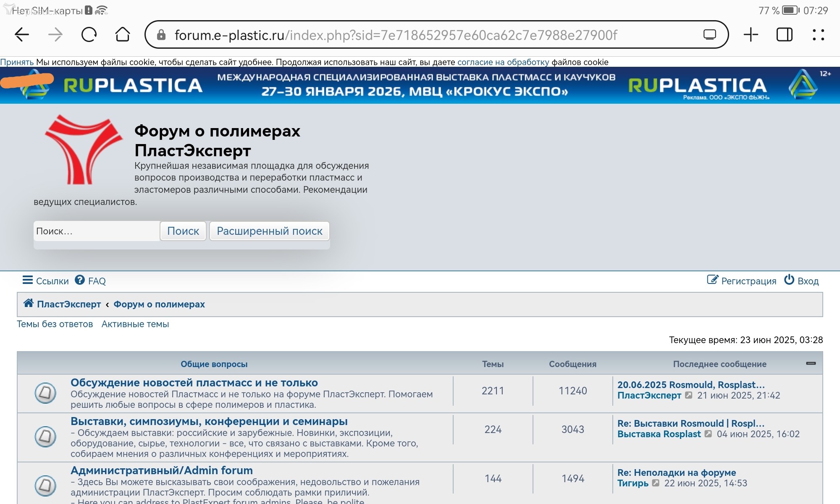Expand the Ссылки quick links menu
This screenshot has width=840, height=504.
45,281
